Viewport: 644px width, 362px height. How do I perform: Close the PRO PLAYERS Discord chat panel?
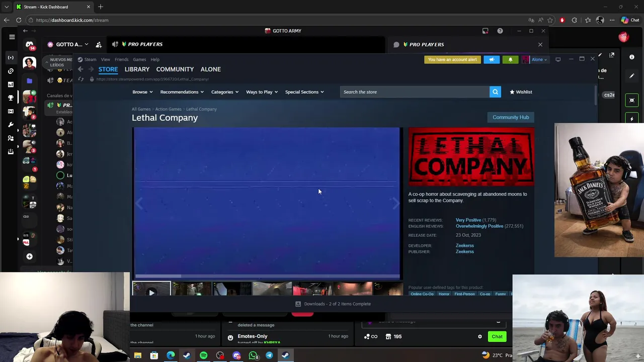pyautogui.click(x=540, y=44)
